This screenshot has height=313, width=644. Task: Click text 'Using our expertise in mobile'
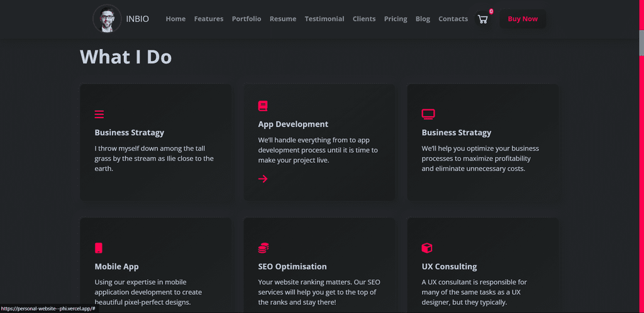[139, 282]
